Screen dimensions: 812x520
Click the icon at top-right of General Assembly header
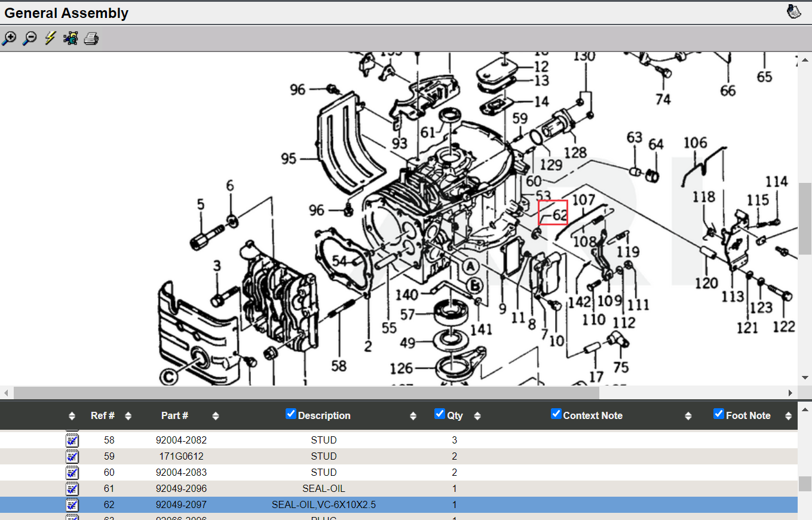coord(793,11)
